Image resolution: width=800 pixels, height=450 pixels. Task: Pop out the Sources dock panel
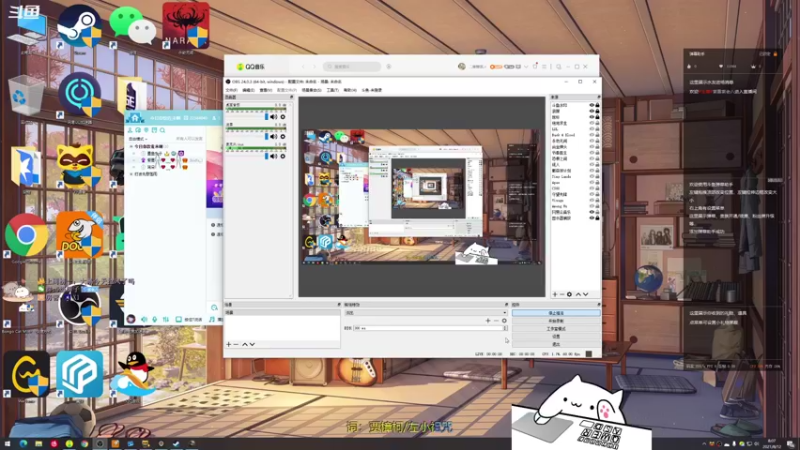pos(598,97)
